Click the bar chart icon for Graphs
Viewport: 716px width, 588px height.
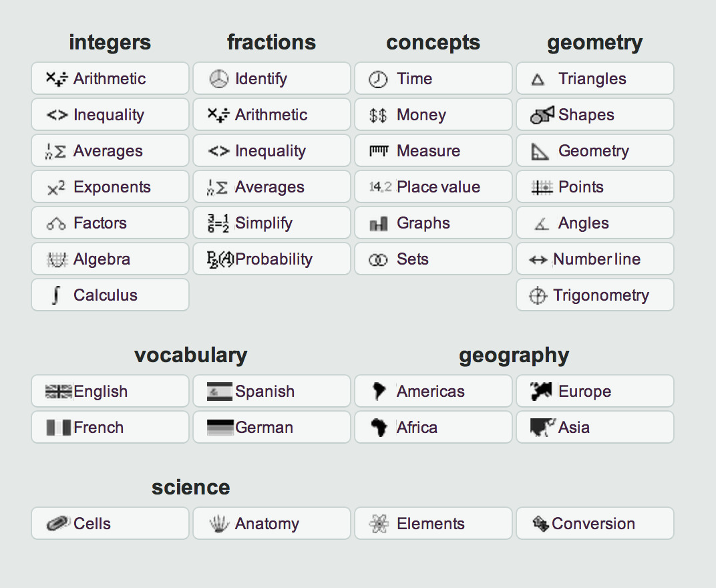378,224
